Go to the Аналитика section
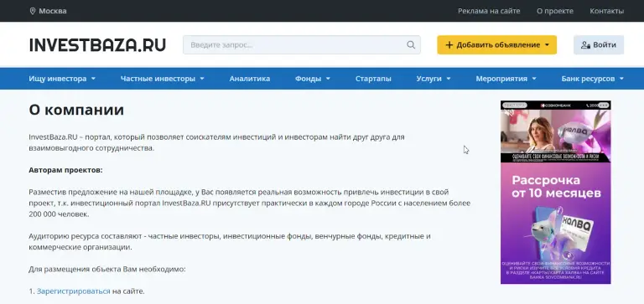 click(250, 79)
